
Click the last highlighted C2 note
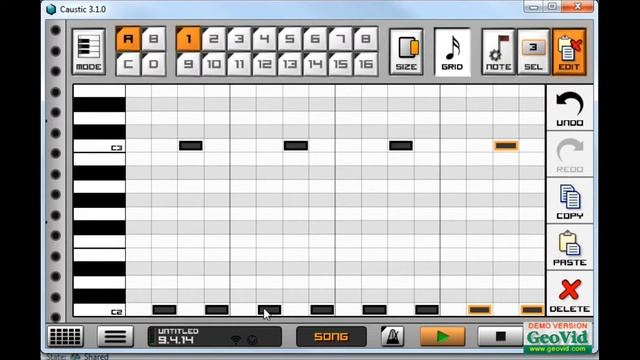532,310
